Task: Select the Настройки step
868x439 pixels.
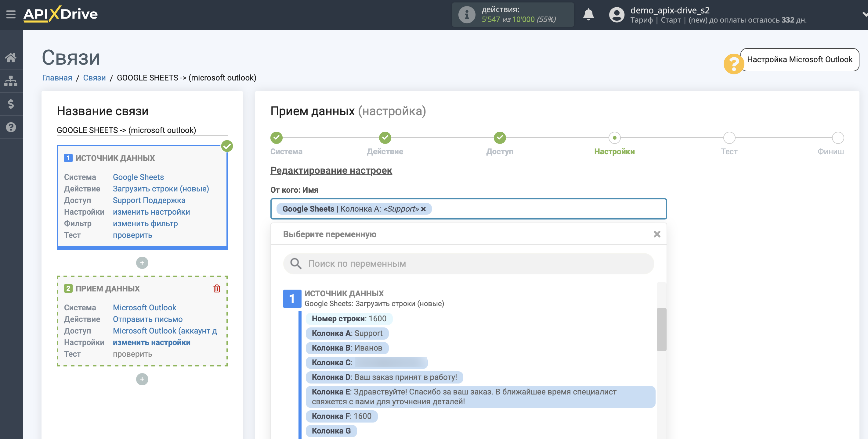Action: (x=614, y=138)
